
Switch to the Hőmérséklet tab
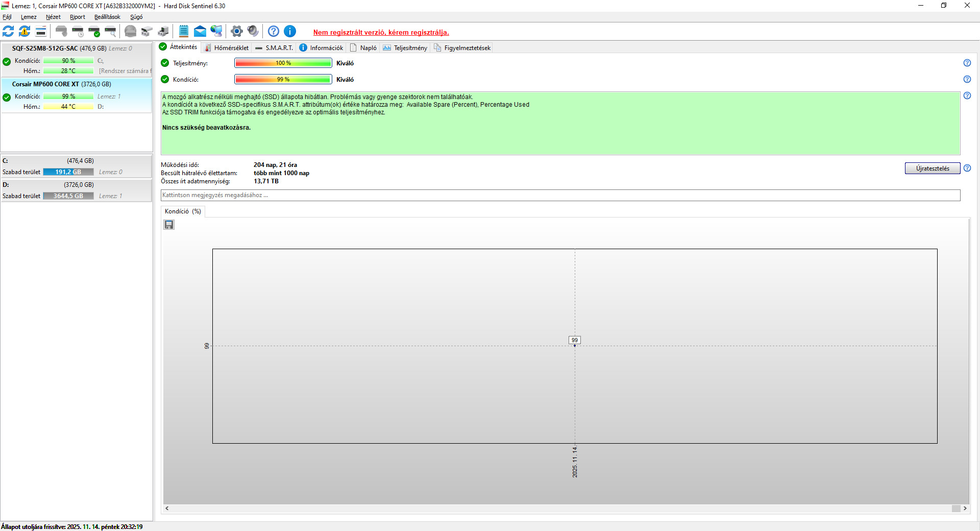(227, 48)
